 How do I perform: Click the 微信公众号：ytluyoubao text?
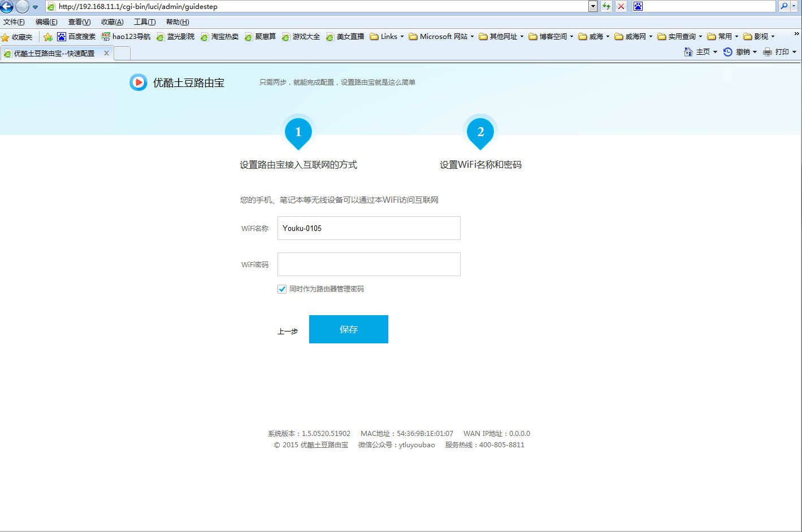tap(397, 445)
